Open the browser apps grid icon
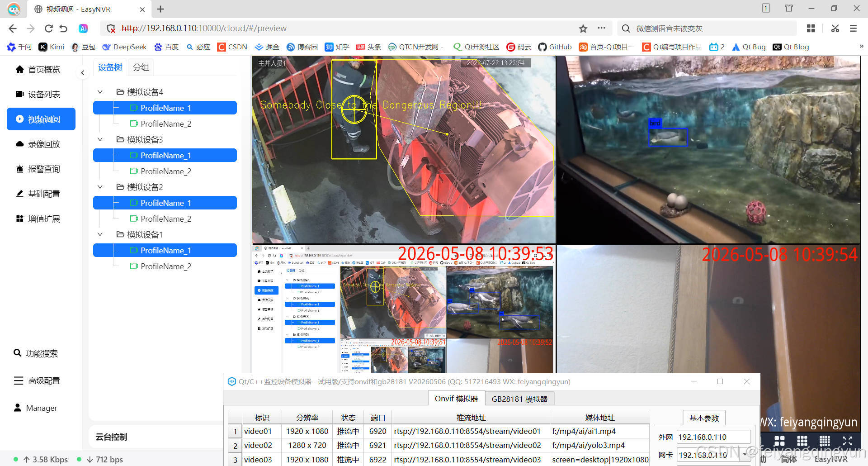Screen dimensions: 868x466 click(x=811, y=29)
